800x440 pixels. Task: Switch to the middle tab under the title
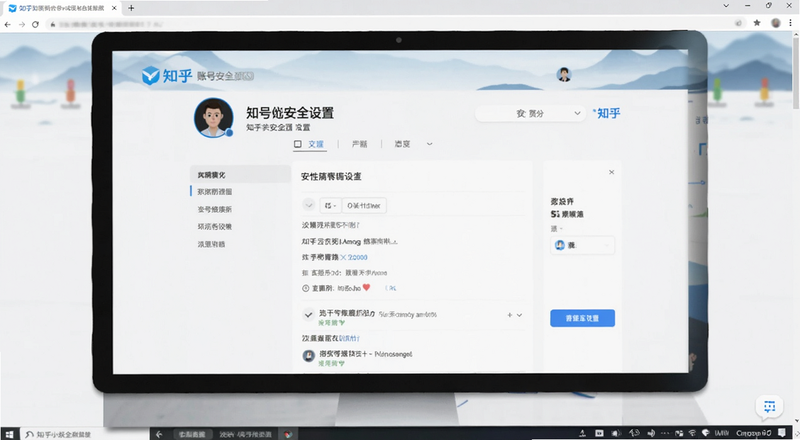(x=359, y=144)
